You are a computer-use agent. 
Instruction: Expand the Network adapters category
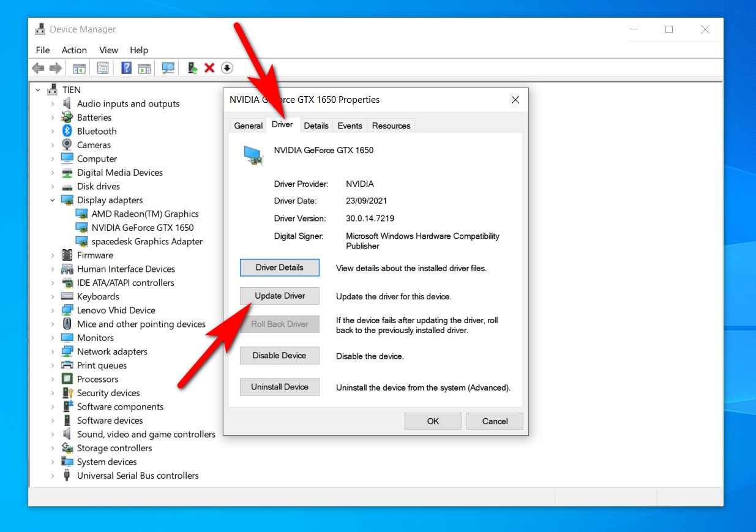click(53, 351)
